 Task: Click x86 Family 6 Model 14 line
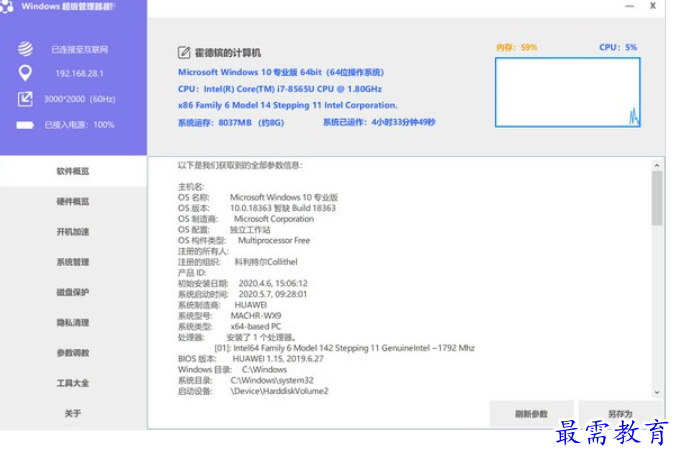tap(288, 105)
